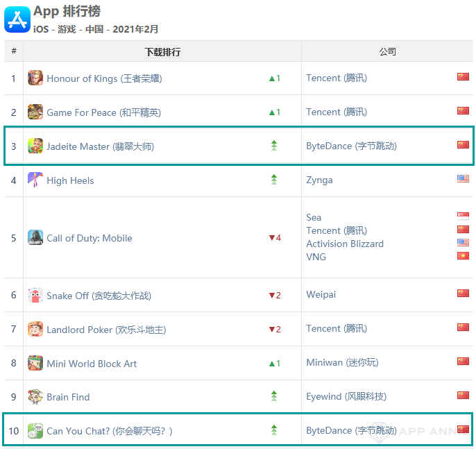Open Tencent link in Landlord Poker row
476x449 pixels.
click(337, 328)
